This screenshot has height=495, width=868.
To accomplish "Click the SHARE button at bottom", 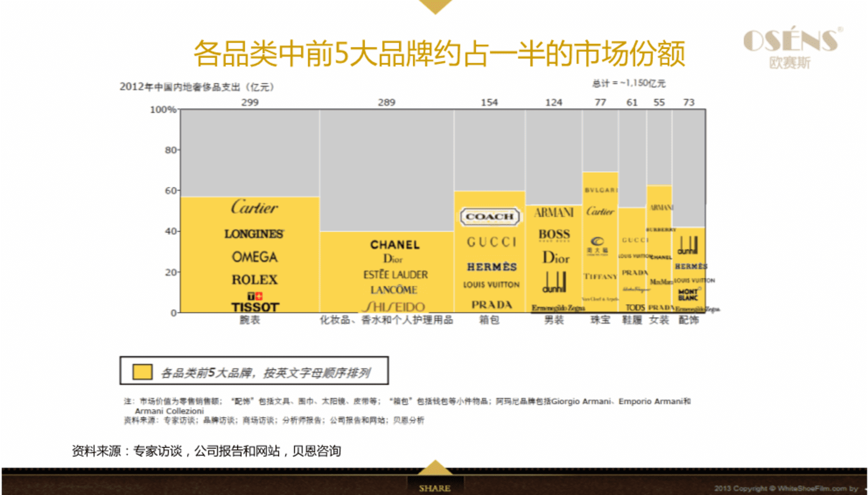I will tap(434, 488).
